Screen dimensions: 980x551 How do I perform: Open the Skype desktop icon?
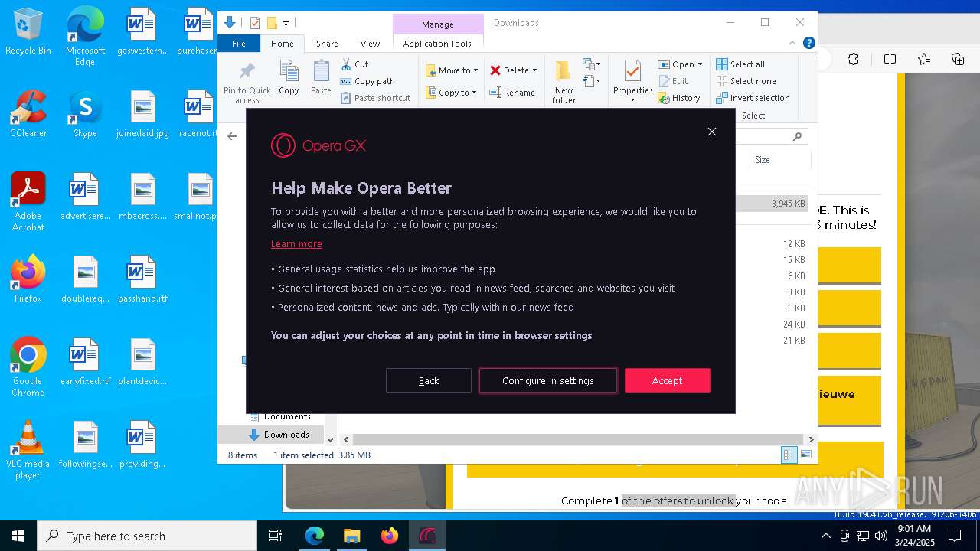pos(85,114)
